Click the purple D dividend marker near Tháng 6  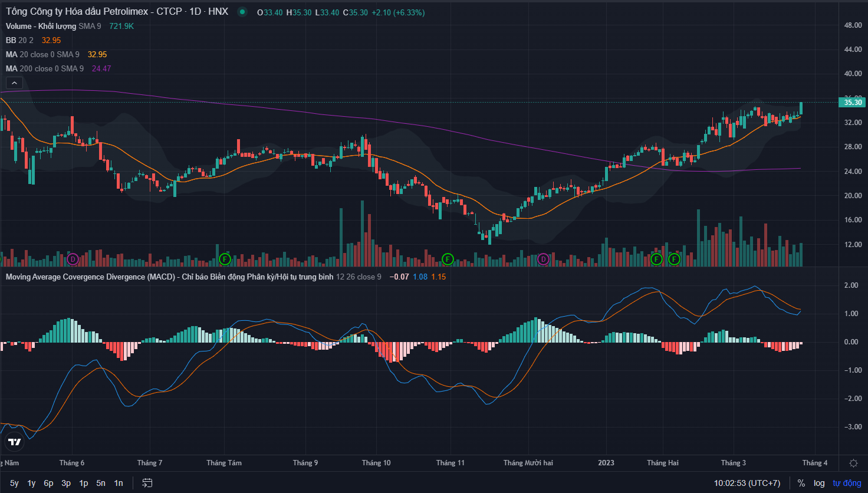73,259
